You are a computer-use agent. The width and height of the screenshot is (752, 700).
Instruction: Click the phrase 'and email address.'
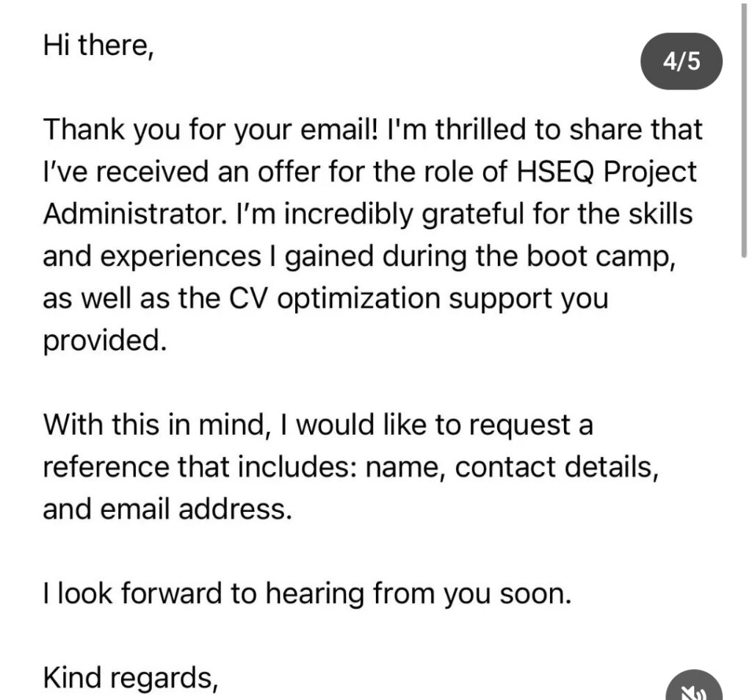167,509
